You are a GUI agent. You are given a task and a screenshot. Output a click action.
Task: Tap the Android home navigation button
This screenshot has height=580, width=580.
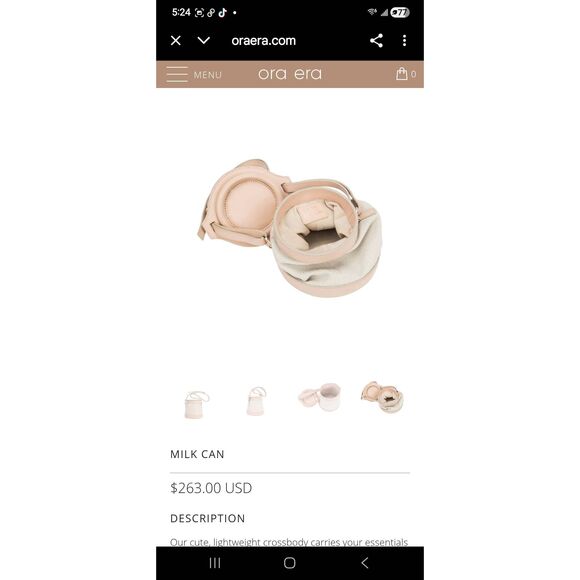point(290,563)
